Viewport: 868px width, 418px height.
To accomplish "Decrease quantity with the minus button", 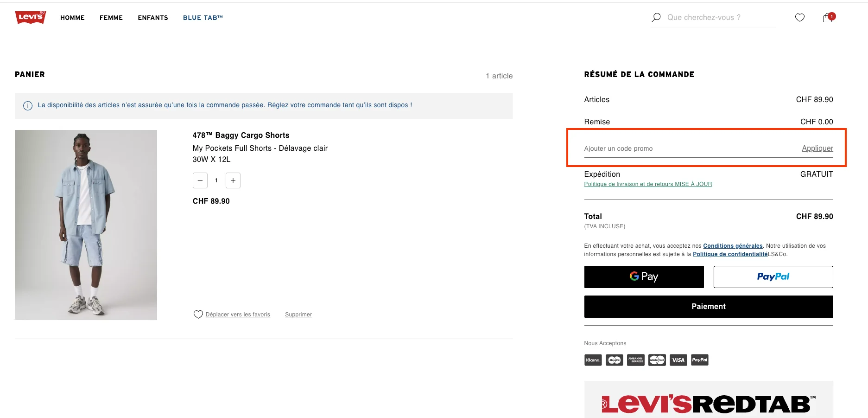I will (200, 180).
